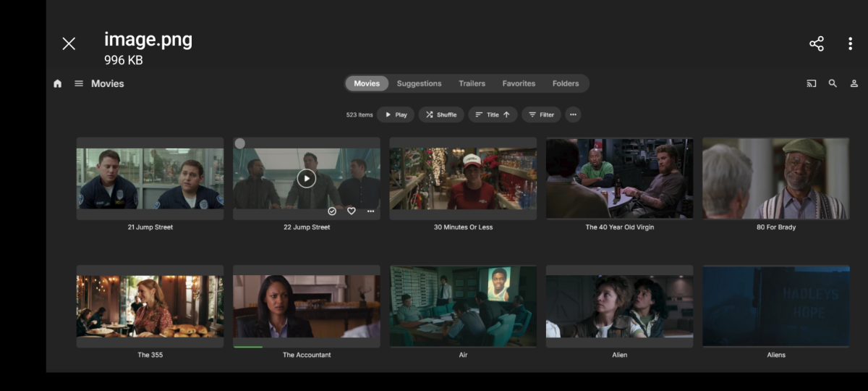Viewport: 868px width, 391px height.
Task: Open the 21 Jump Street thumbnail
Action: pyautogui.click(x=150, y=179)
